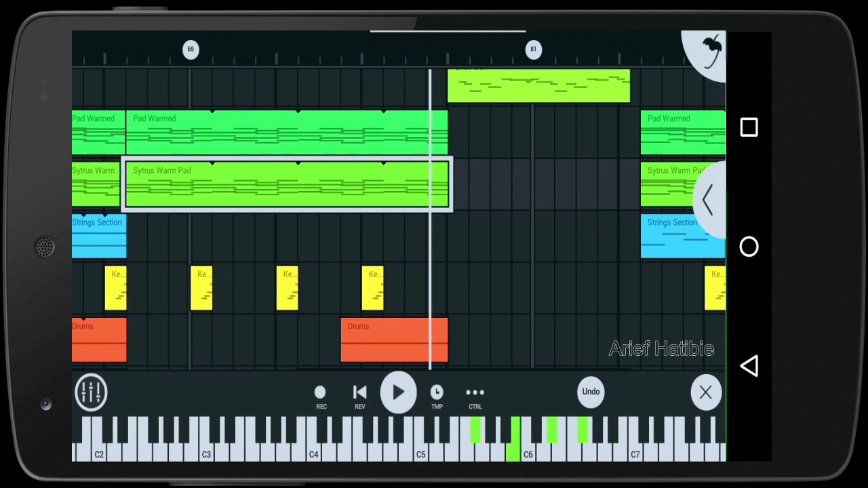This screenshot has width=868, height=488.
Task: Tap the Android back triangle
Action: coord(749,366)
